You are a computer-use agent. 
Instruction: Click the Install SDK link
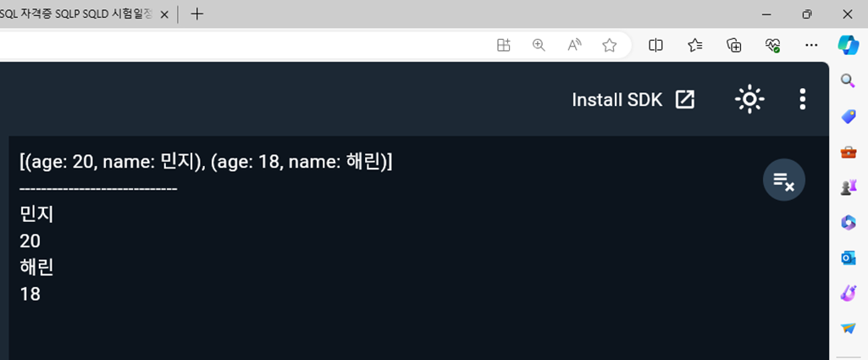pos(633,100)
